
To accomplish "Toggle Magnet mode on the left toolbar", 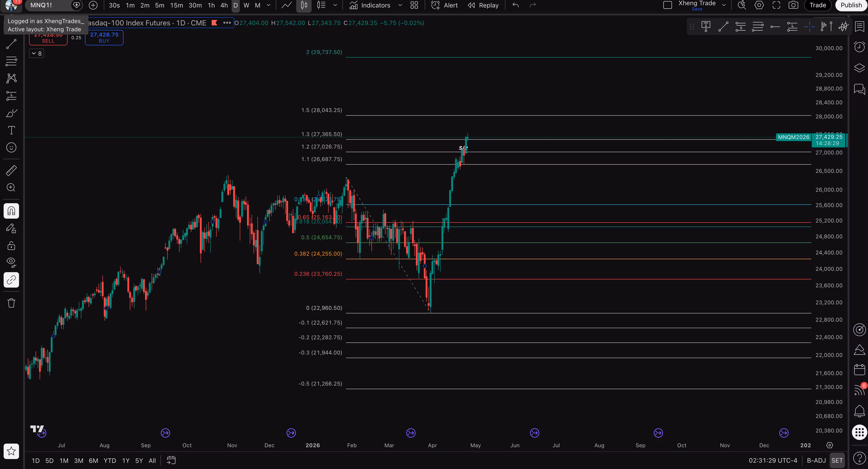I will (11, 211).
